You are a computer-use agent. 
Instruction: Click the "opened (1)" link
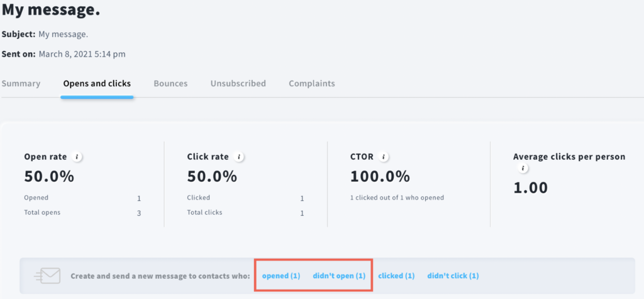pos(281,276)
